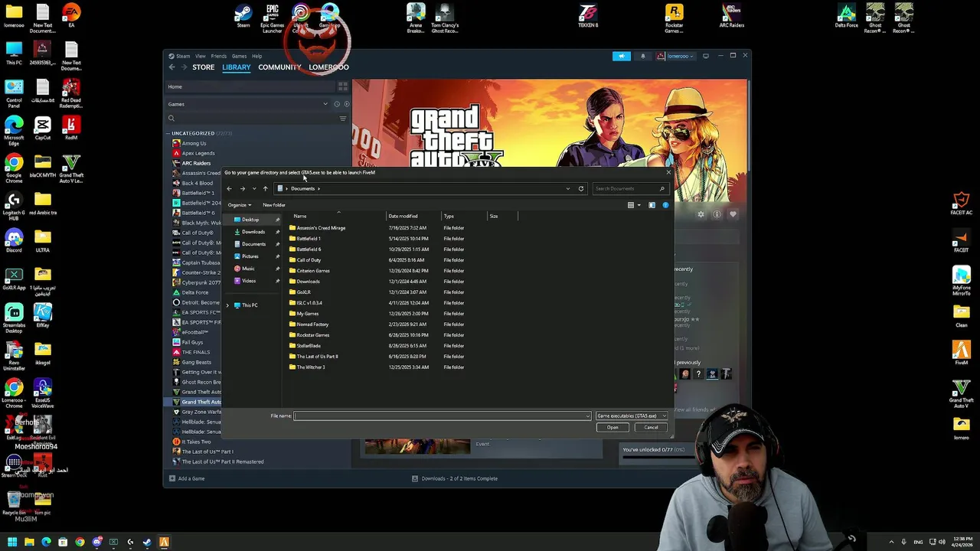
Task: Switch to the COMMUNITY tab in Steam
Action: click(279, 67)
